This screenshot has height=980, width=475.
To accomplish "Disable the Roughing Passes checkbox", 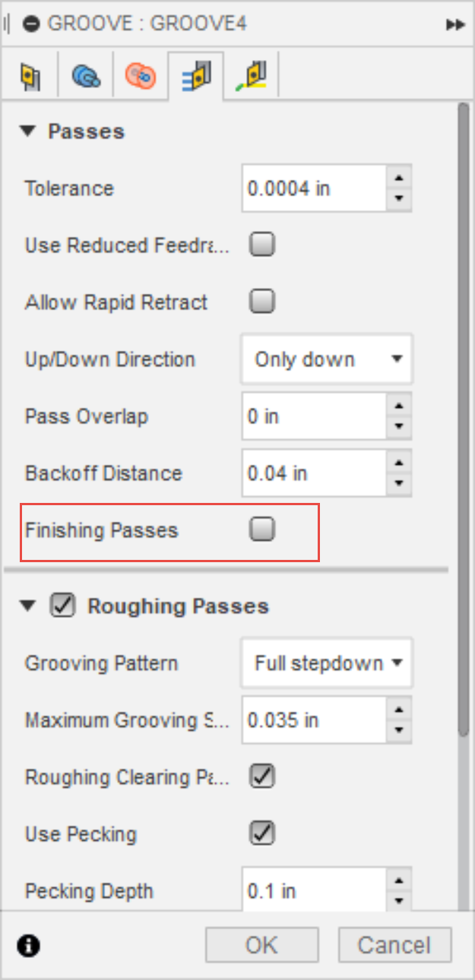I will tap(63, 605).
